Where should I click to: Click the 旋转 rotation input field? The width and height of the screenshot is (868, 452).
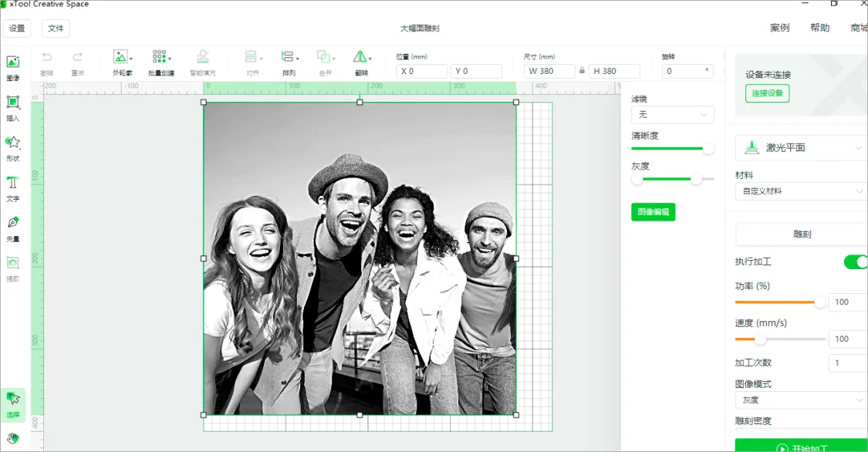687,71
